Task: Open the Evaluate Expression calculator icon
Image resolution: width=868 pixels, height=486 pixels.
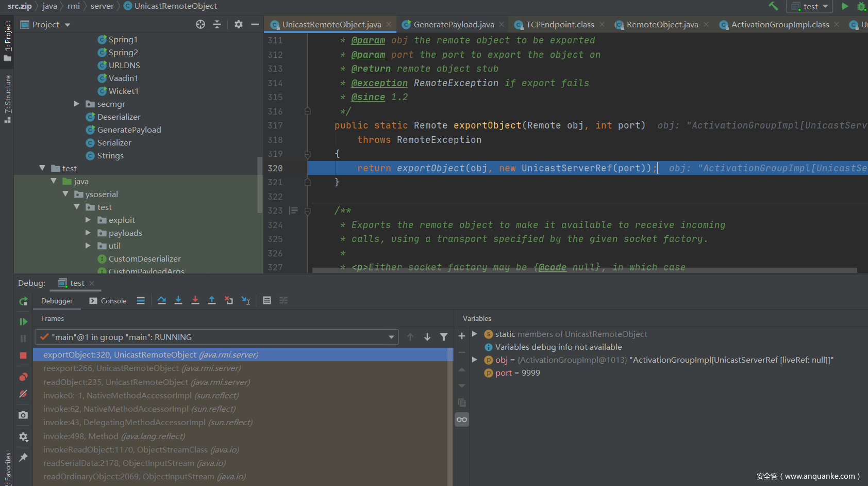Action: tap(267, 301)
